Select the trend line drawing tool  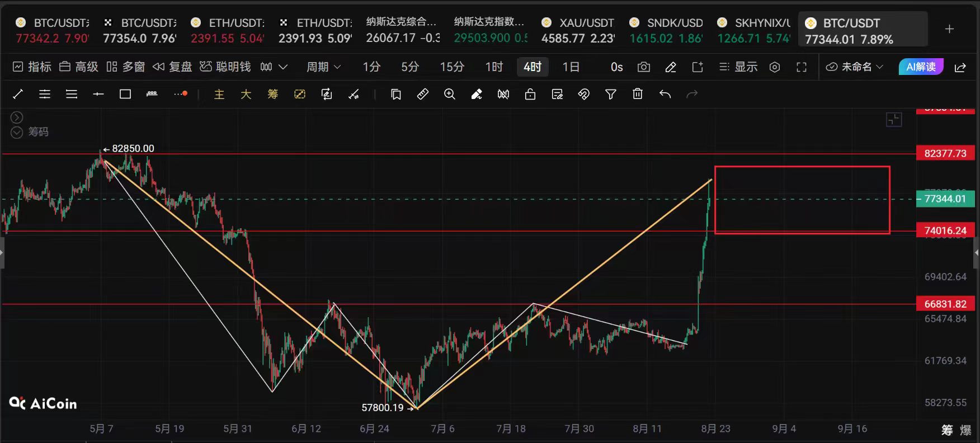(x=18, y=94)
